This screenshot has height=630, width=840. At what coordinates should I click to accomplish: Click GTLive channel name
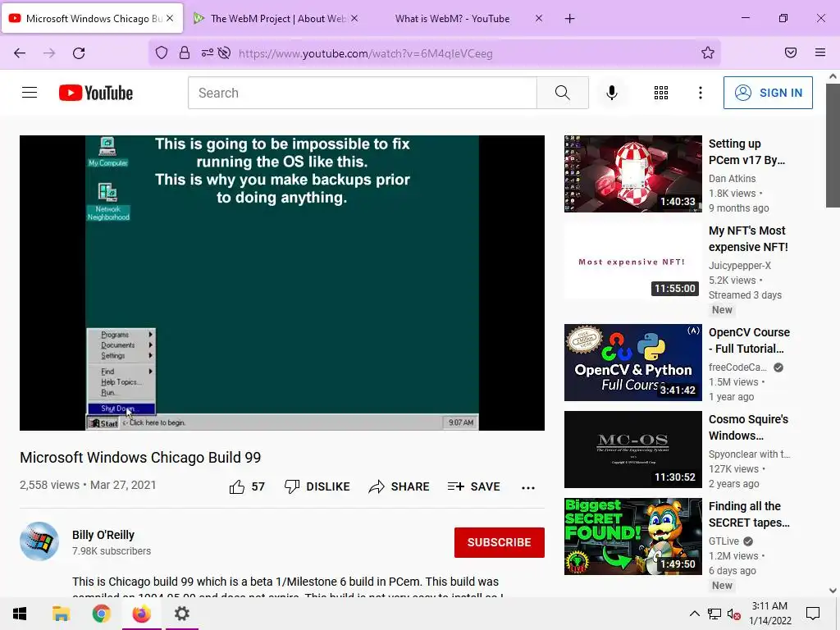pos(724,541)
